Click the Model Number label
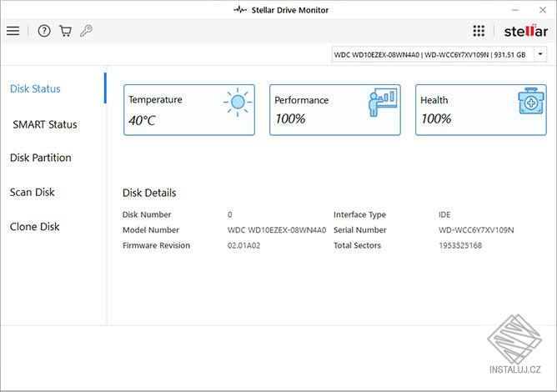 (151, 230)
